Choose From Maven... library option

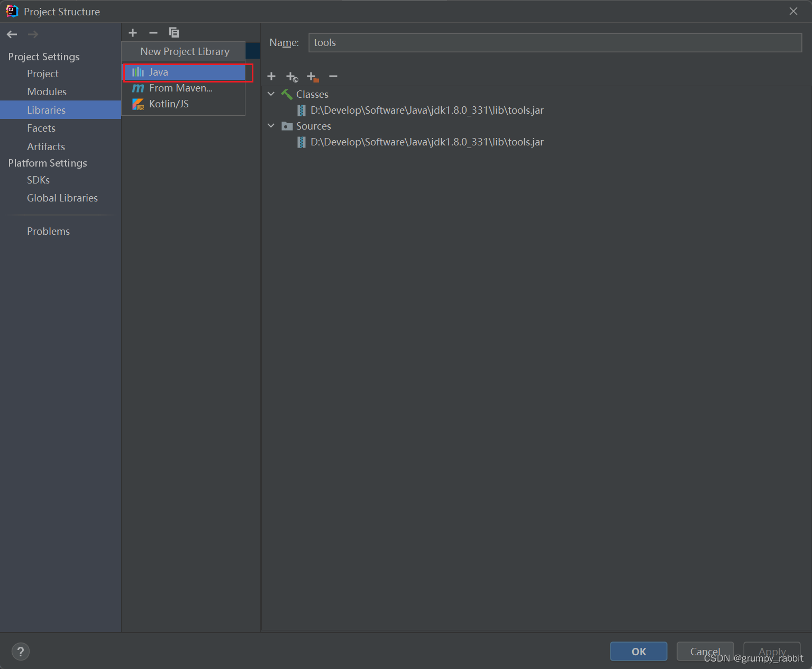pos(184,88)
